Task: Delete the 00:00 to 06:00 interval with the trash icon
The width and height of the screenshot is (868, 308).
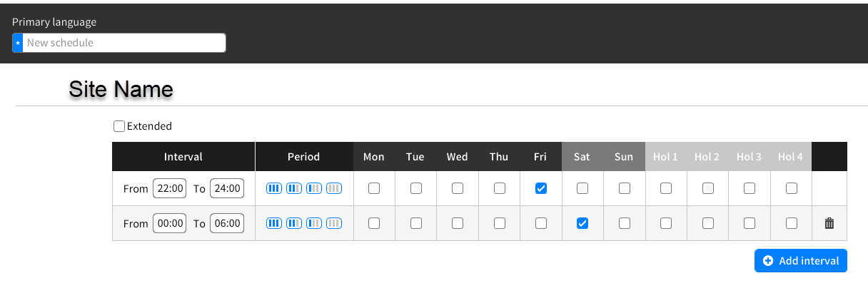Action: [829, 223]
